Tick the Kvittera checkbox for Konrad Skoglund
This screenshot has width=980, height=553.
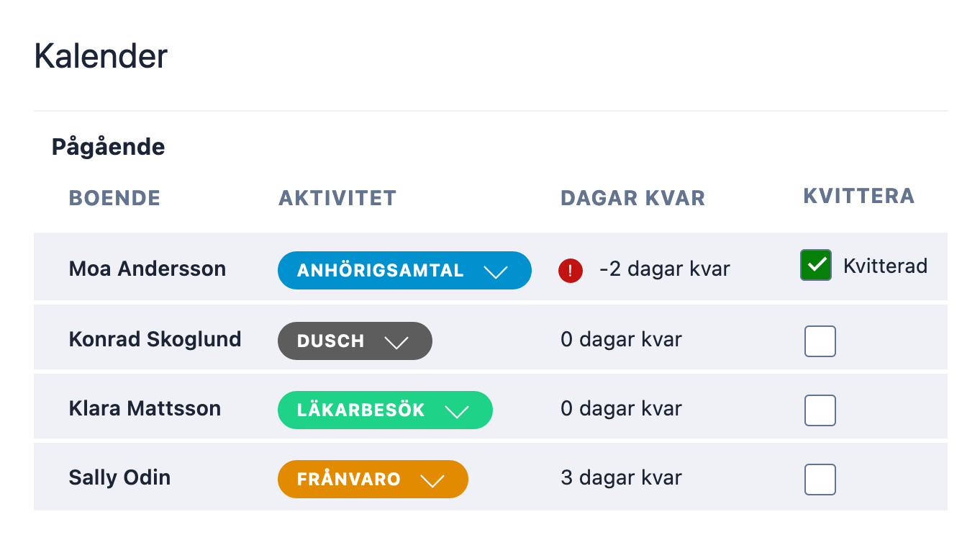820,341
